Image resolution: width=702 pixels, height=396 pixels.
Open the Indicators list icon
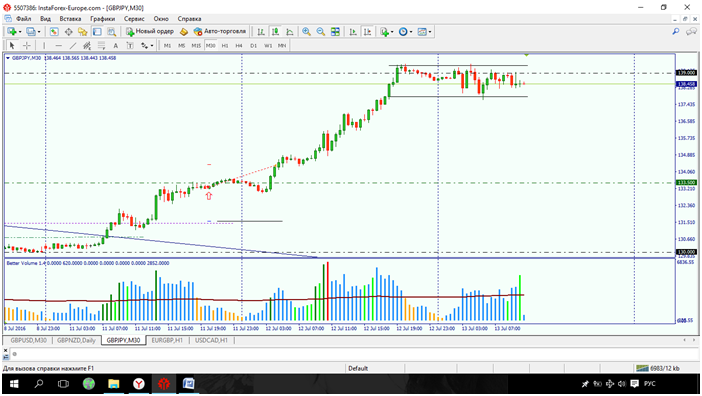[x=384, y=31]
